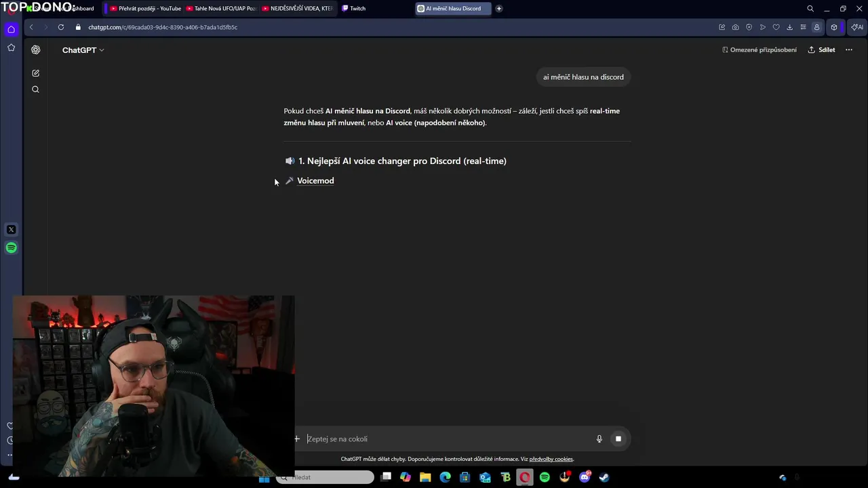Image resolution: width=868 pixels, height=488 pixels.
Task: Open a new tab with the plus button
Action: click(x=499, y=8)
